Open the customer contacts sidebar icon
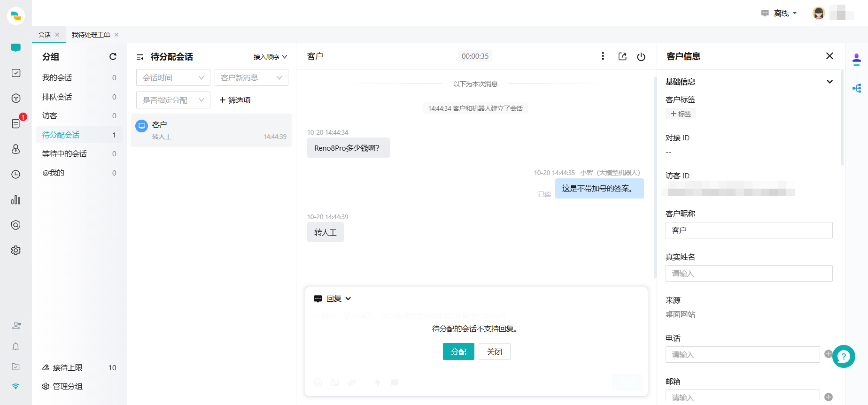The width and height of the screenshot is (868, 405). (x=15, y=149)
